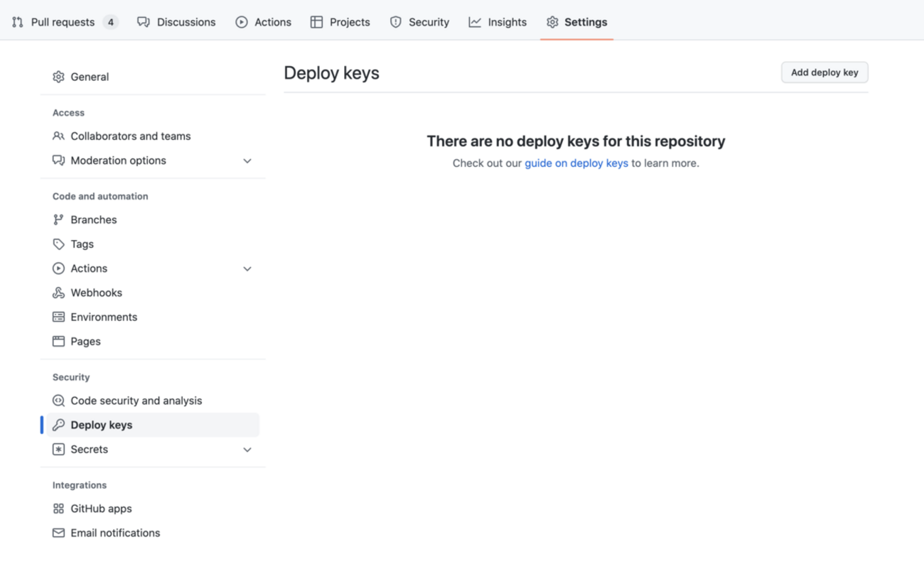Expand the Moderation options section

[247, 161]
